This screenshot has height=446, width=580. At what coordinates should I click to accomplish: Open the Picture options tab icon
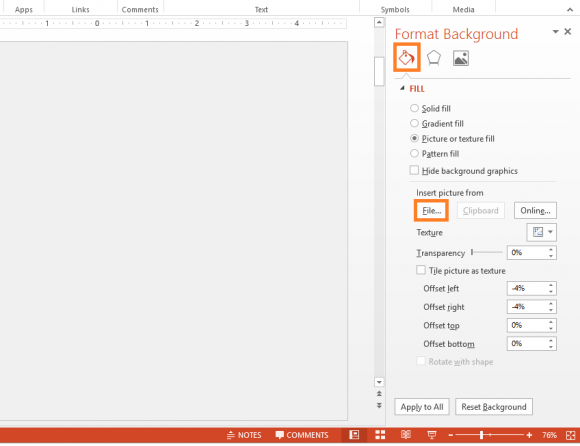click(461, 58)
